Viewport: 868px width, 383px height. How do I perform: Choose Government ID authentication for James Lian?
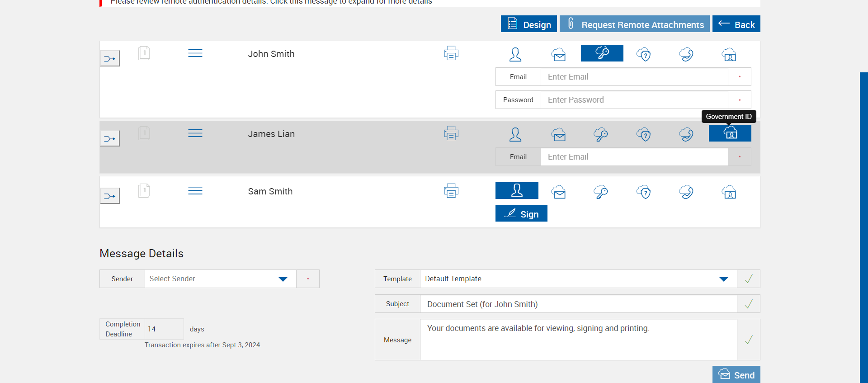(730, 133)
